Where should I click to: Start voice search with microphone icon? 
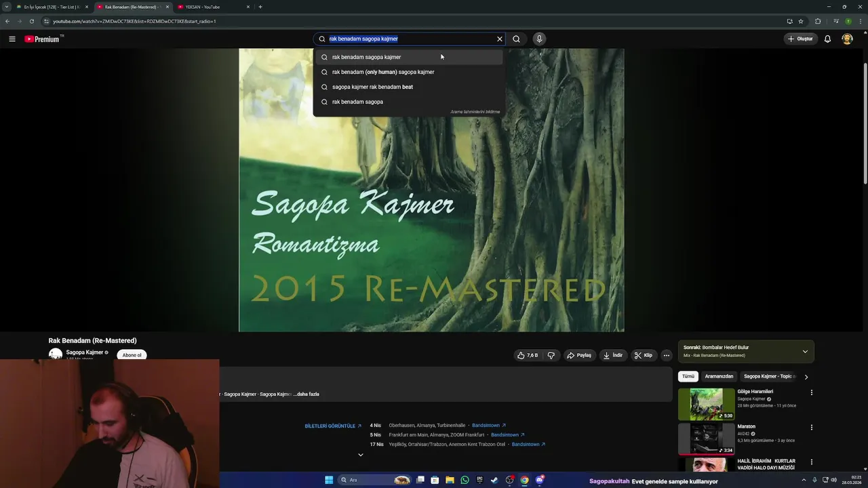(x=539, y=39)
